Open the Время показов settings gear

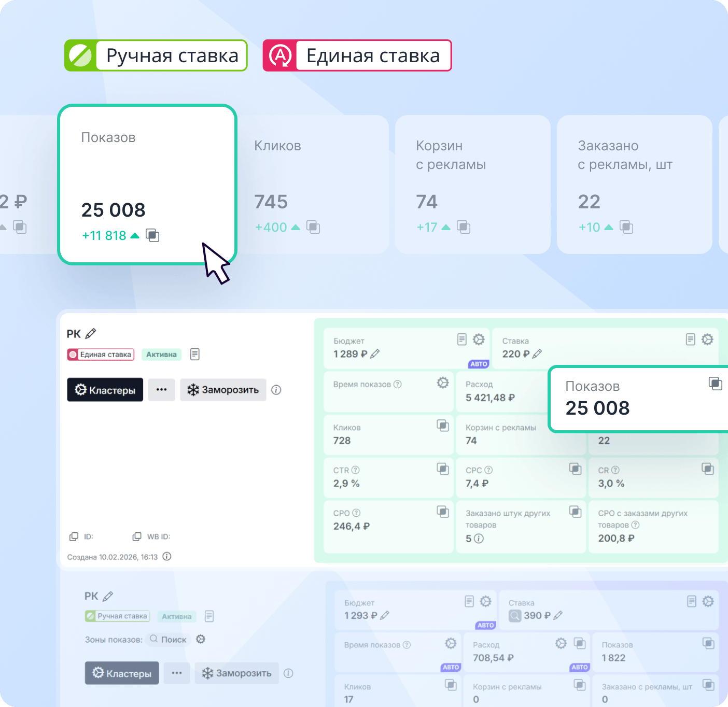click(x=442, y=383)
